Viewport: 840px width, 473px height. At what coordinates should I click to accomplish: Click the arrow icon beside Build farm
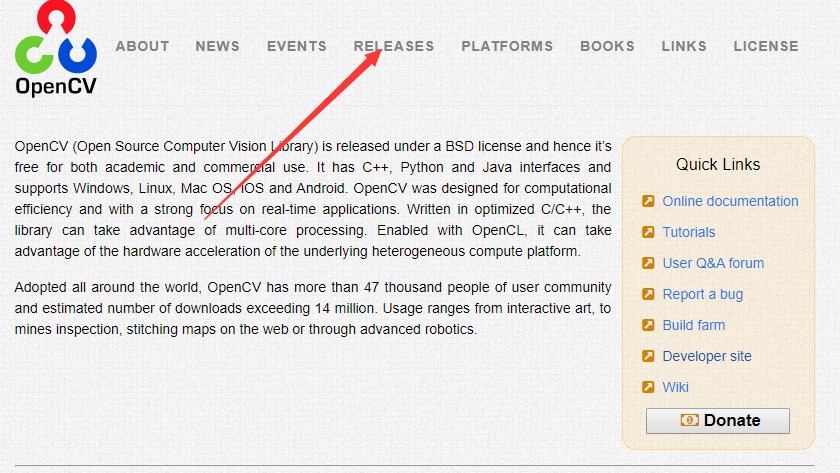[x=648, y=325]
